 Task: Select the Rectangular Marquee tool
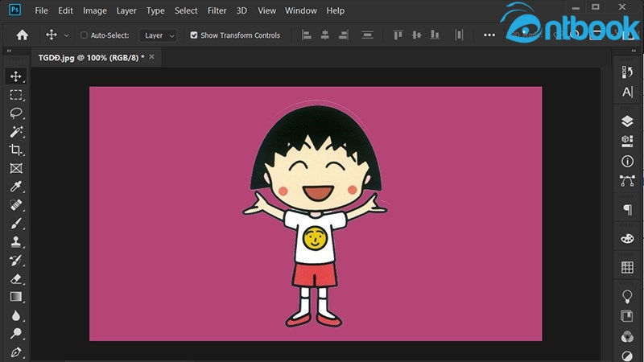(16, 95)
